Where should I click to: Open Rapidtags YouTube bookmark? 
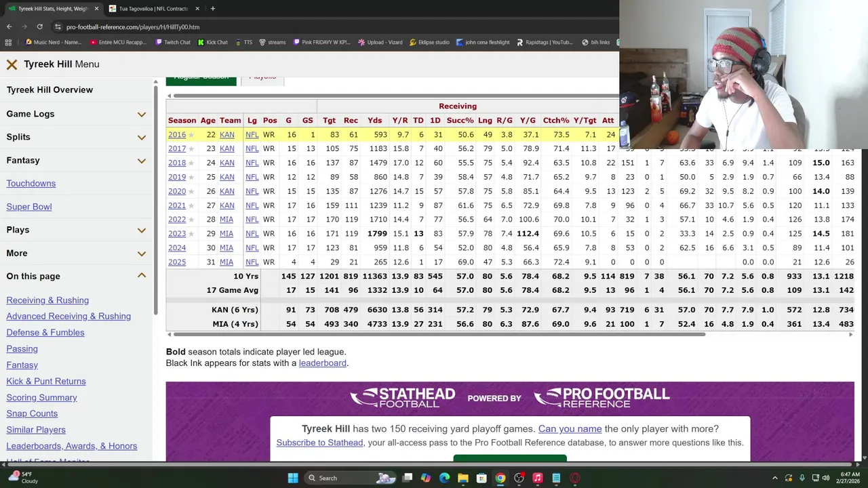click(545, 42)
